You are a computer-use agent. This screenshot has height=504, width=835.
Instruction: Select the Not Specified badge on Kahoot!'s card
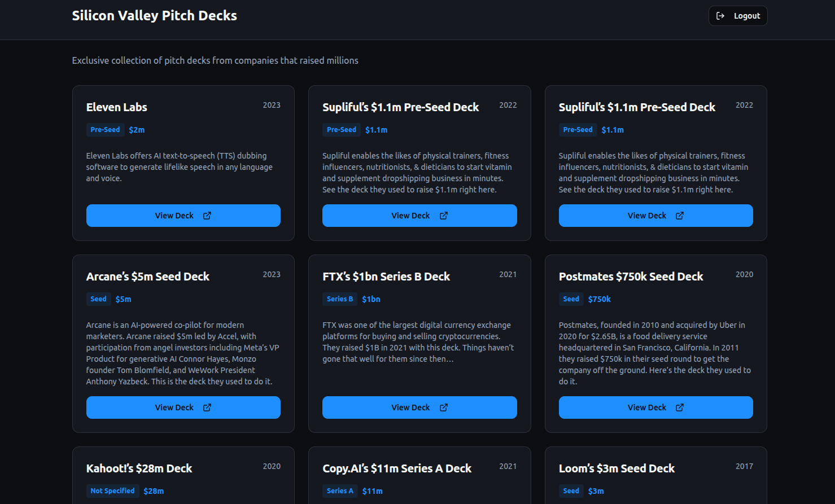click(112, 491)
